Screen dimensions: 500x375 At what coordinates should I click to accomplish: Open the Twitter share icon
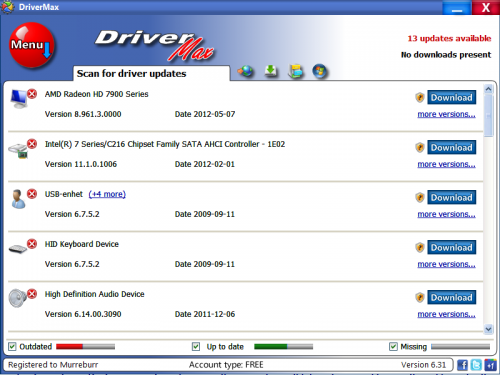[476, 365]
